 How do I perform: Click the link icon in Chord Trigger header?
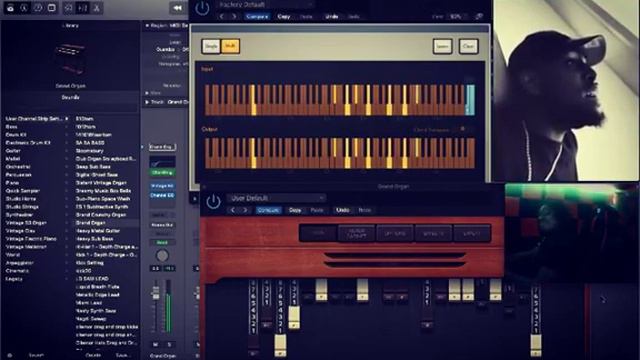[479, 17]
